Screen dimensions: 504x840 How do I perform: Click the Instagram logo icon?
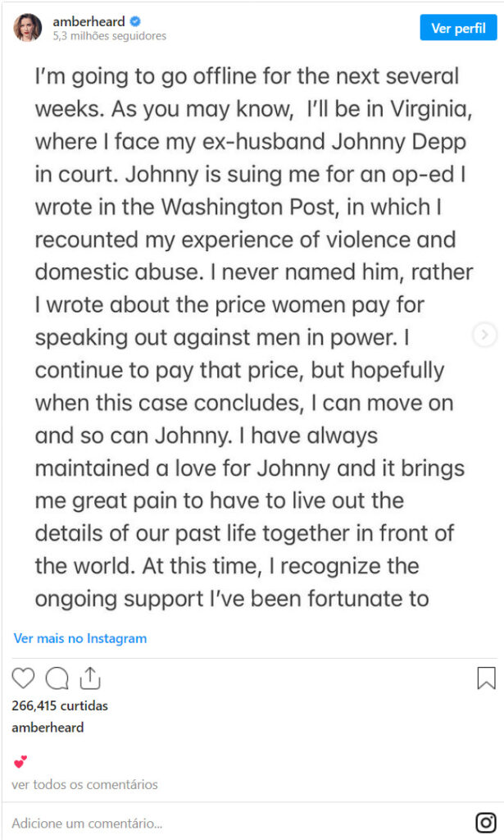486,822
